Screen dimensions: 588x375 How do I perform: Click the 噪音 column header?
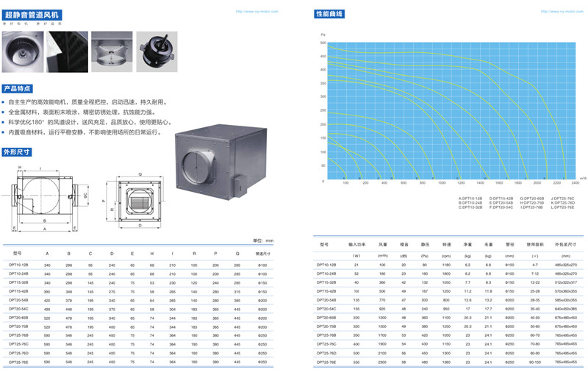404,244
